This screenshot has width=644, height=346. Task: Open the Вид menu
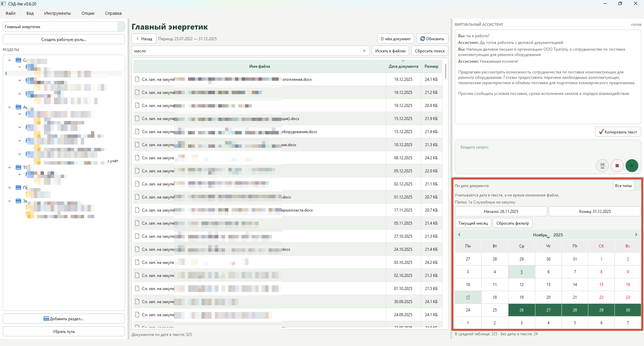(x=30, y=13)
